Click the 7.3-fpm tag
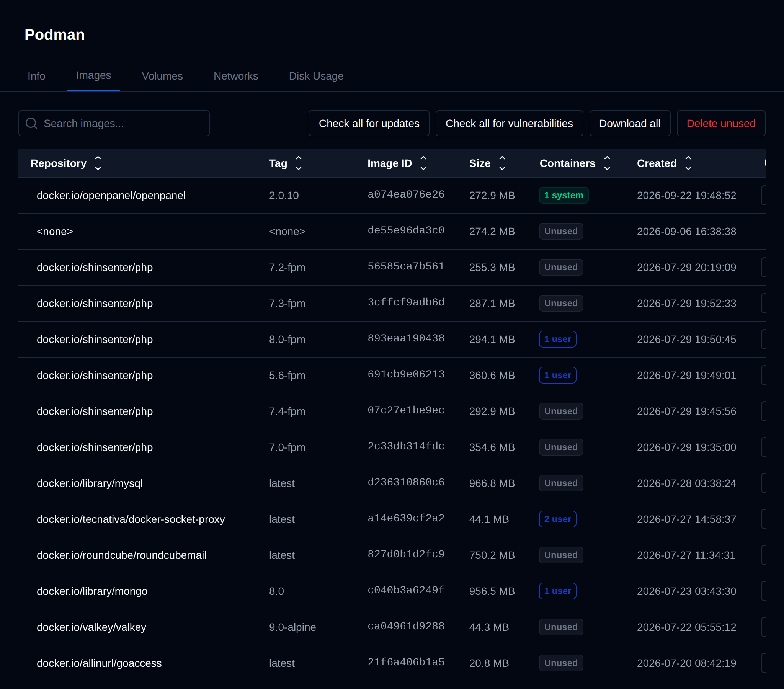The width and height of the screenshot is (784, 689). (x=287, y=304)
